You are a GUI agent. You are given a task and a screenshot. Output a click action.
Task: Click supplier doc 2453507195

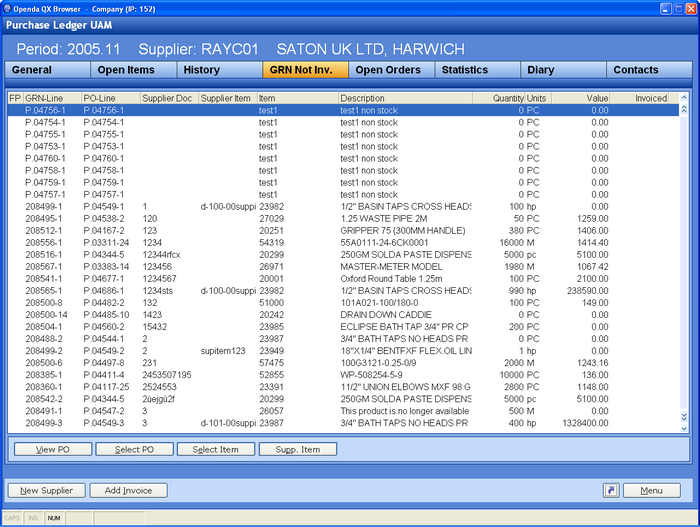pyautogui.click(x=167, y=375)
